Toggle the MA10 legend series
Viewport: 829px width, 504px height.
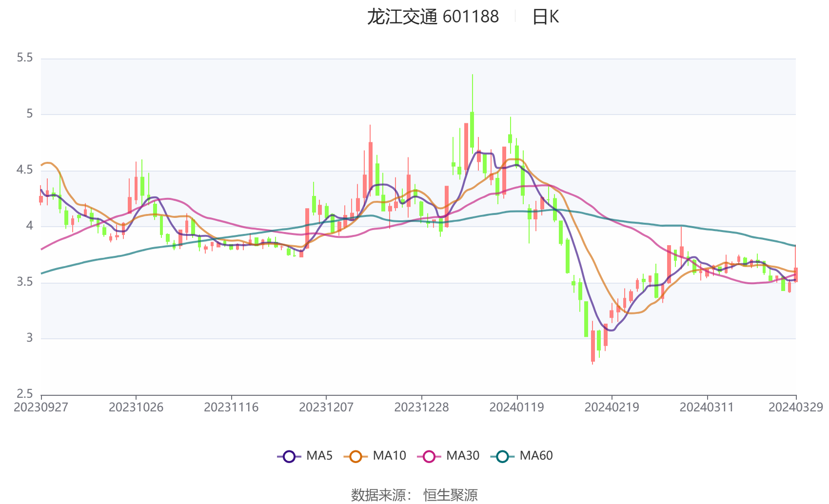point(375,456)
